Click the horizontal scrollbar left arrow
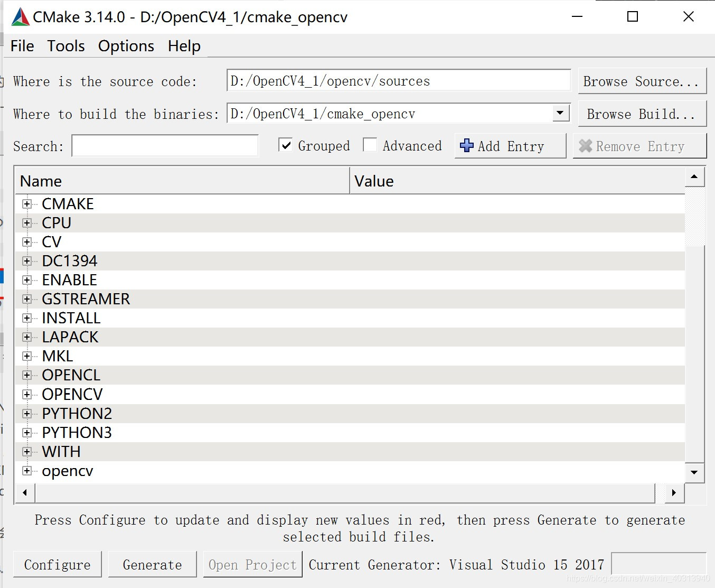This screenshot has height=588, width=715. (25, 493)
